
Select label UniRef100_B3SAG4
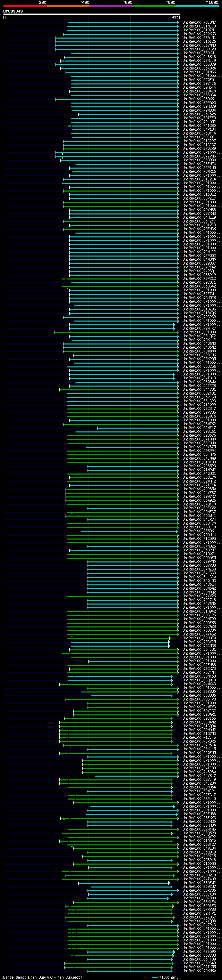[199, 95]
